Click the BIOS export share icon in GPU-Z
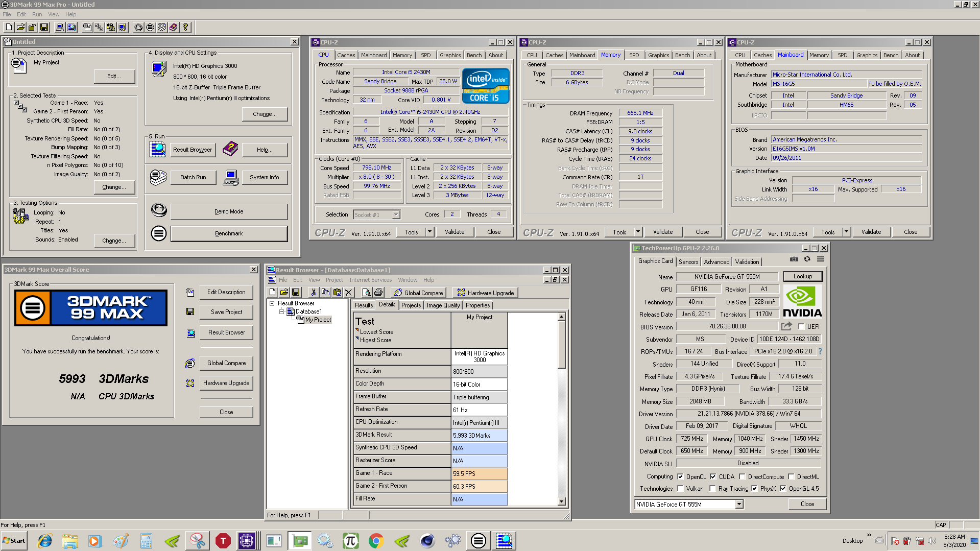This screenshot has height=551, width=980. pos(786,326)
